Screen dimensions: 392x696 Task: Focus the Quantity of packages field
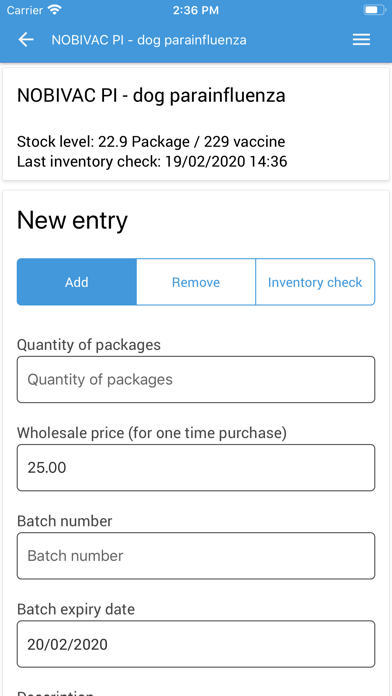pos(196,380)
